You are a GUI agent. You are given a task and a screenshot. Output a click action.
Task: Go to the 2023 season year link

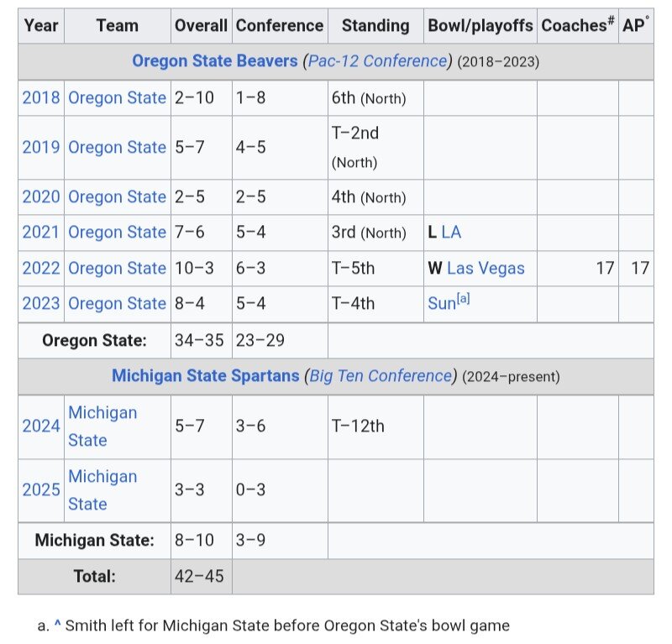click(x=41, y=303)
